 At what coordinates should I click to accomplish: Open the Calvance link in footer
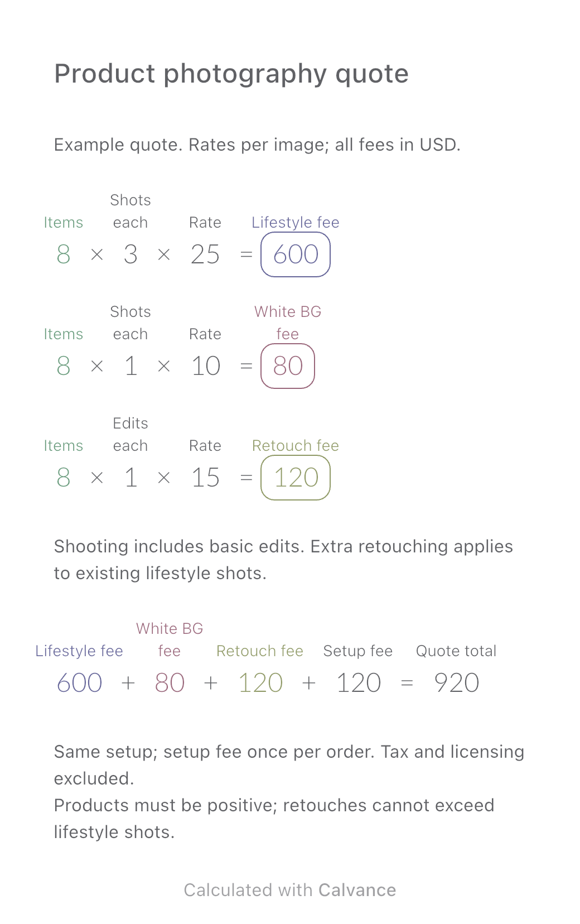click(357, 890)
